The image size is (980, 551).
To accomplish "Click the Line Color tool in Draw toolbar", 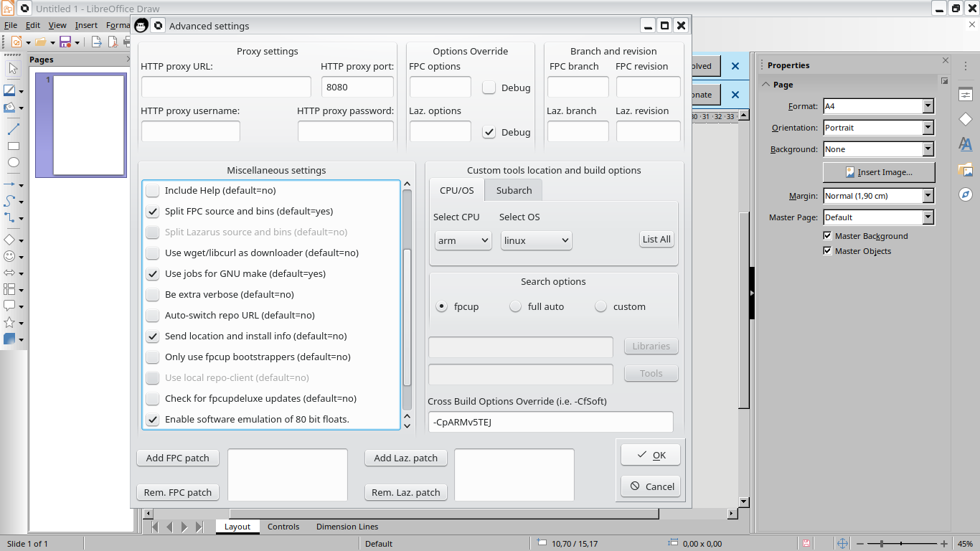I will [9, 91].
